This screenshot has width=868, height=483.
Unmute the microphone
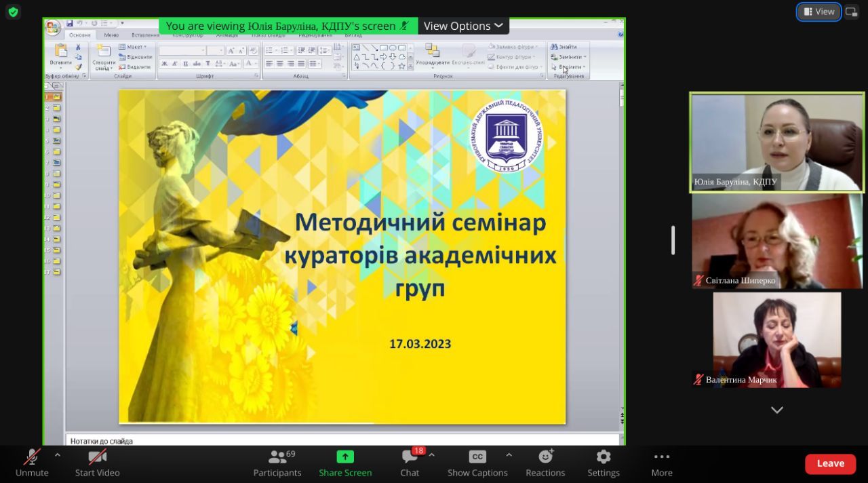(32, 463)
